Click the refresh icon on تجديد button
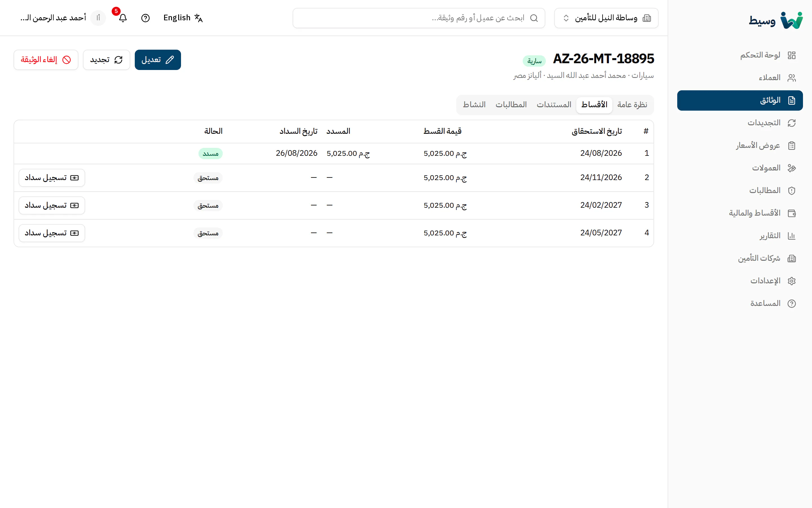The image size is (812, 508). [118, 60]
